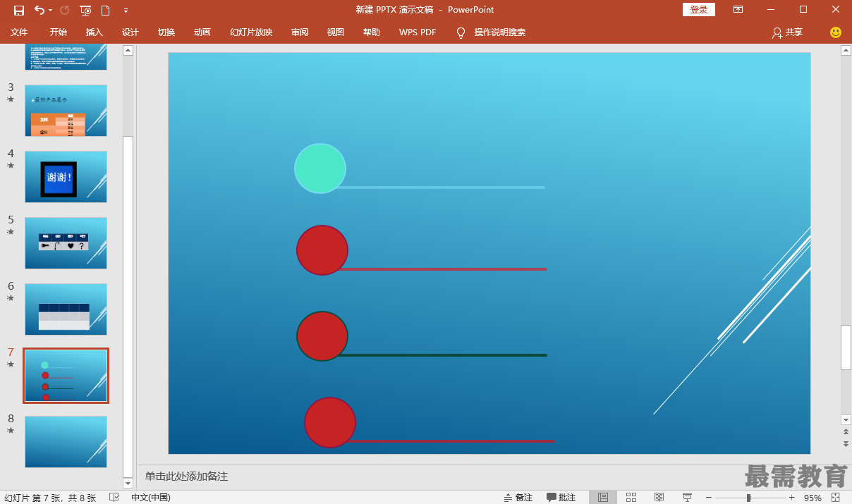Click slide area scroll down arrow

[846, 420]
